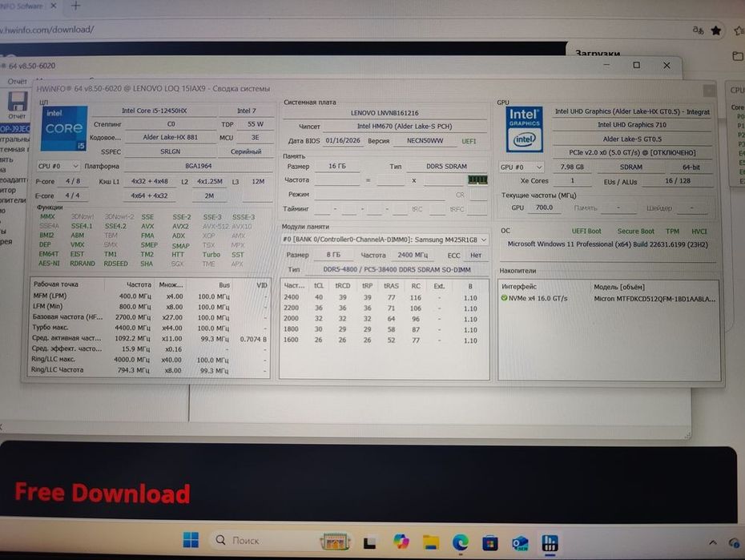Open the memory module Samsung M425R1GB dropdown
This screenshot has height=560, width=745.
385,240
